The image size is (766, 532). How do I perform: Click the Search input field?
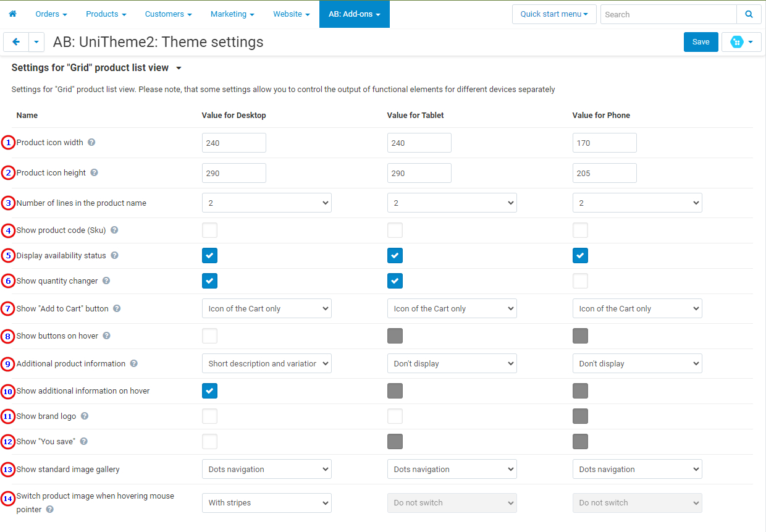click(x=668, y=14)
